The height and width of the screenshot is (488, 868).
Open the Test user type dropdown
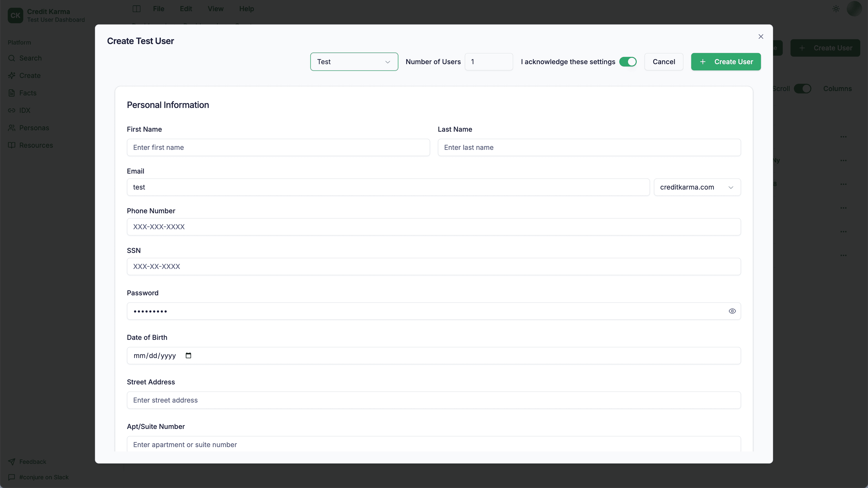(354, 62)
